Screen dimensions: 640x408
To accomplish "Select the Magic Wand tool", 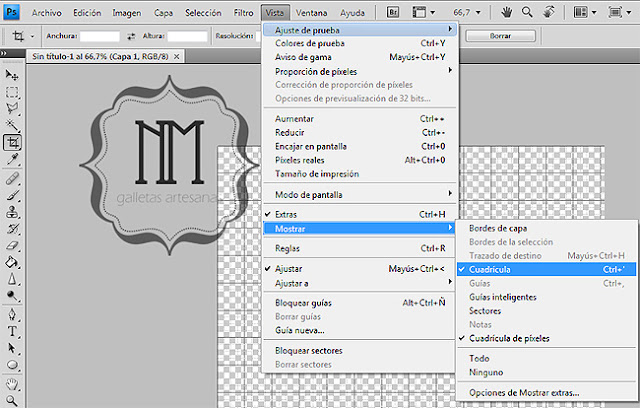I will coord(12,125).
